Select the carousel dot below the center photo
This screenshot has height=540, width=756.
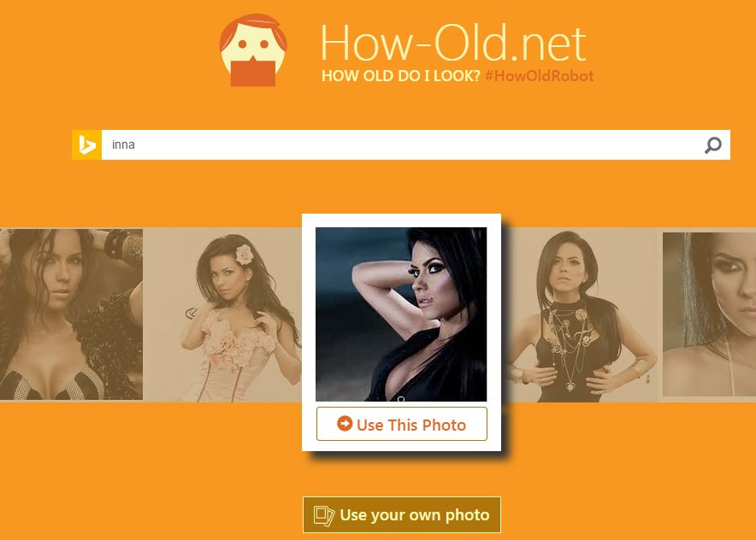pyautogui.click(x=401, y=399)
